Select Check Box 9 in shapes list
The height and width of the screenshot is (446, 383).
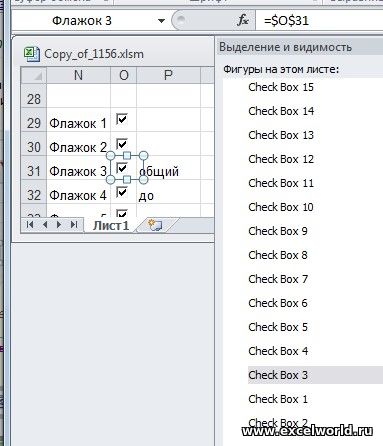(x=278, y=231)
